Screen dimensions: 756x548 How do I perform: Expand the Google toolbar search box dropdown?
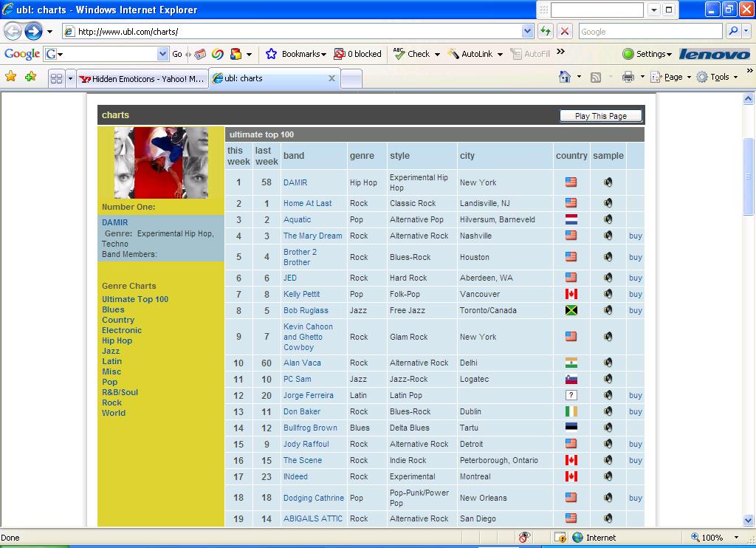pyautogui.click(x=163, y=54)
